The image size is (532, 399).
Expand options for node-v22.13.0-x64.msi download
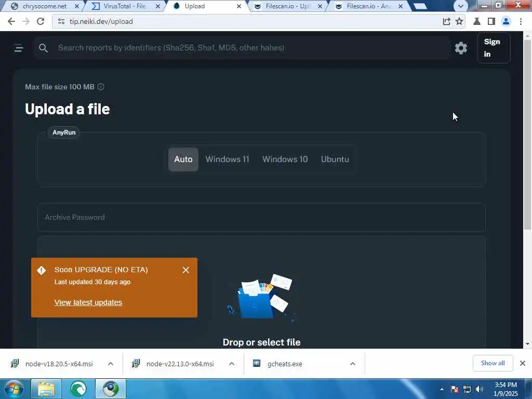[232, 364]
